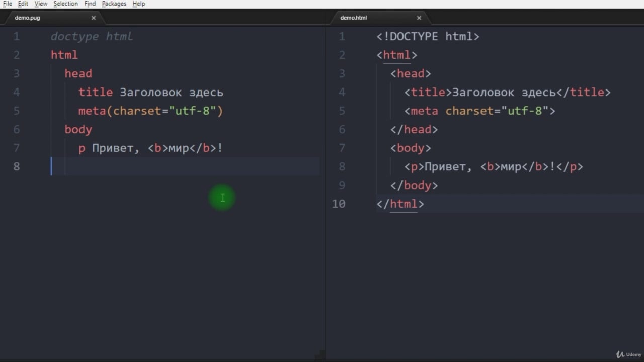Click '<!DOCTYPE html>' in demo.html
The height and width of the screenshot is (362, 644).
pyautogui.click(x=428, y=37)
